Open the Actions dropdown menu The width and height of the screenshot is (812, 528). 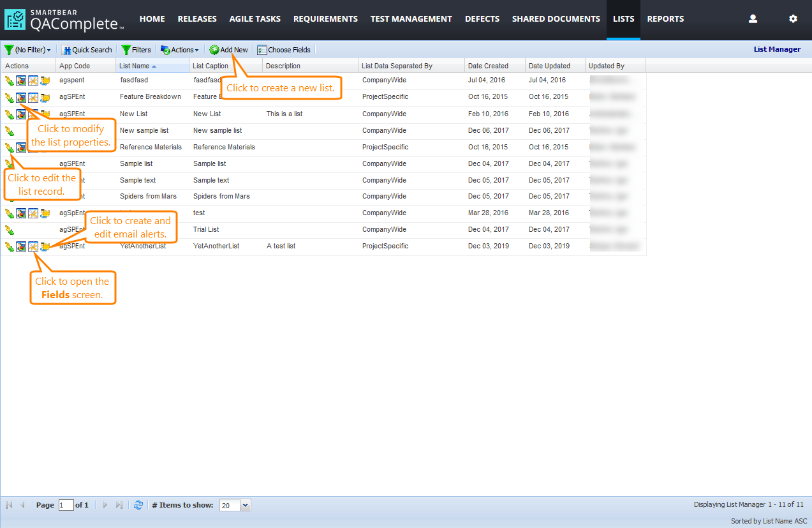pos(180,50)
